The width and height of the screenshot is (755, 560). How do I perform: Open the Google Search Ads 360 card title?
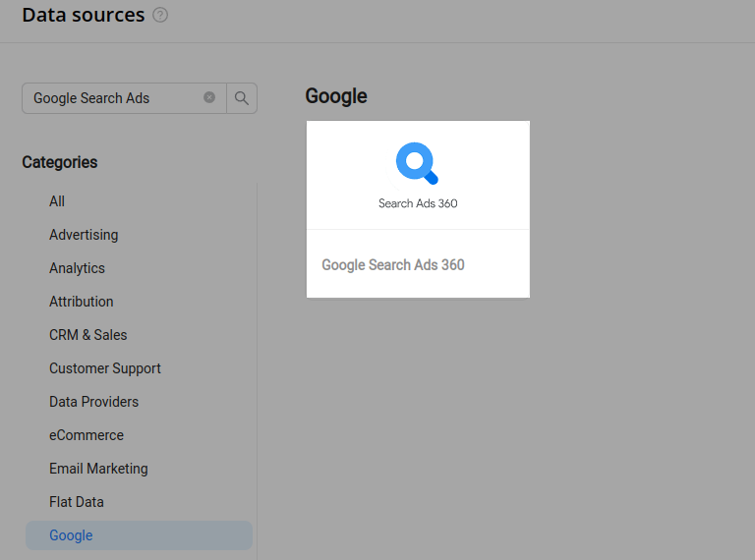393,265
